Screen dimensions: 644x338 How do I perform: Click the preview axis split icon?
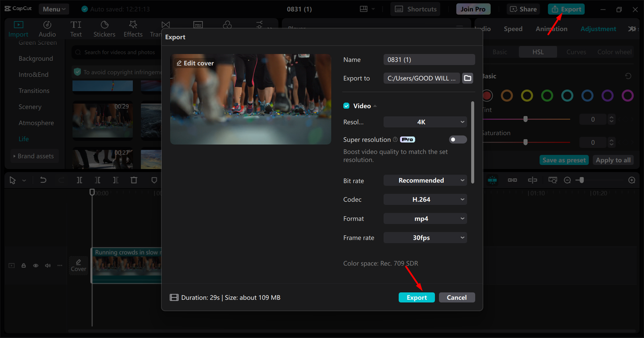[532, 180]
